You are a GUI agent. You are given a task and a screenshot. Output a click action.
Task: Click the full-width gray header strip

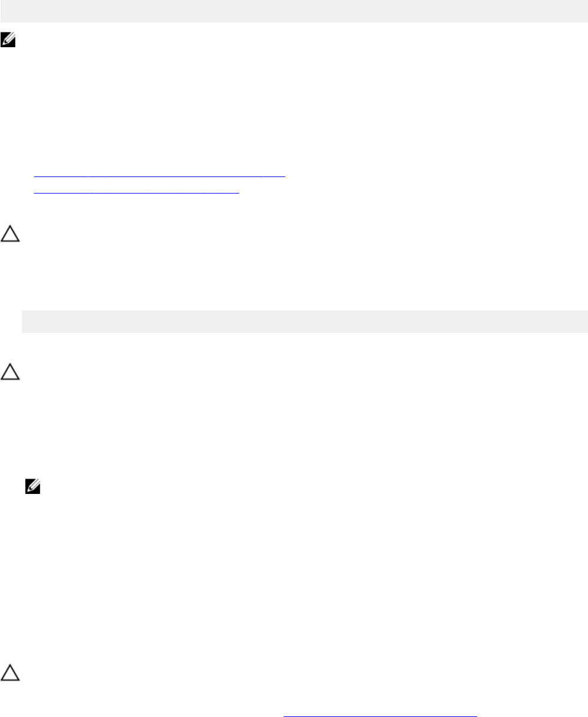[x=294, y=11]
